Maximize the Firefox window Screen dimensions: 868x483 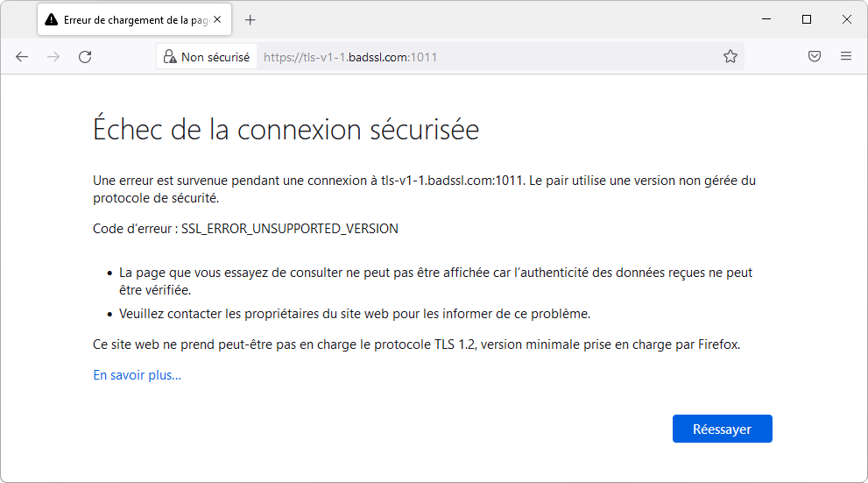807,19
